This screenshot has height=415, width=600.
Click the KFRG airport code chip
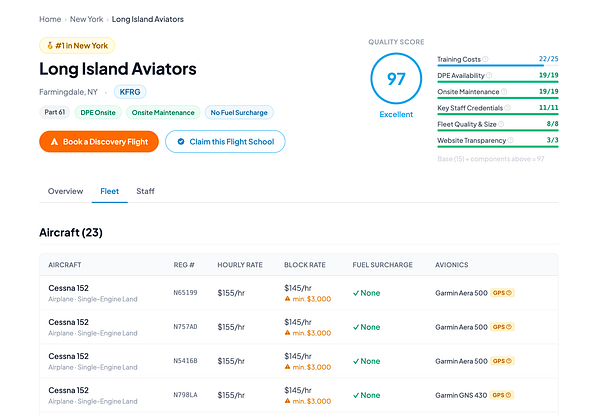[x=130, y=92]
